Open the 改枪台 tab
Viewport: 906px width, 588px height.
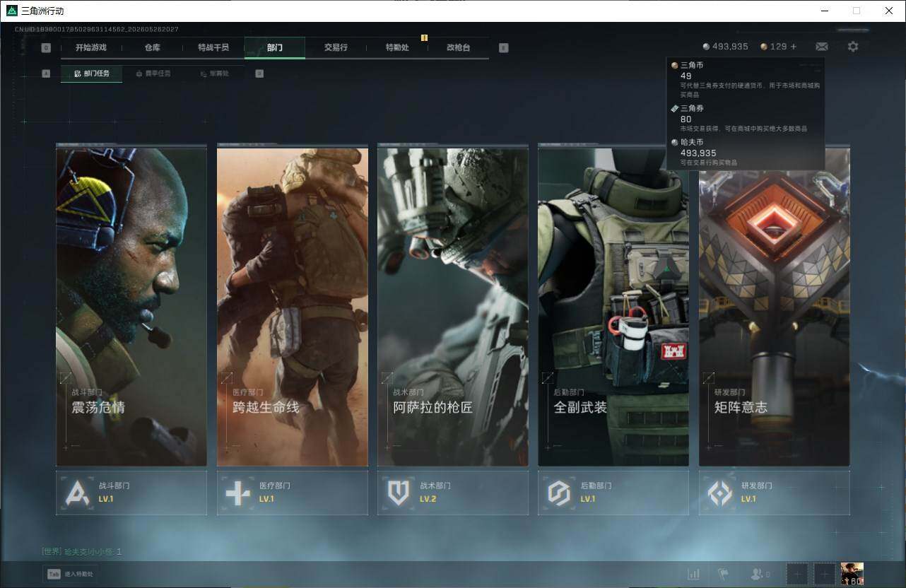point(458,48)
